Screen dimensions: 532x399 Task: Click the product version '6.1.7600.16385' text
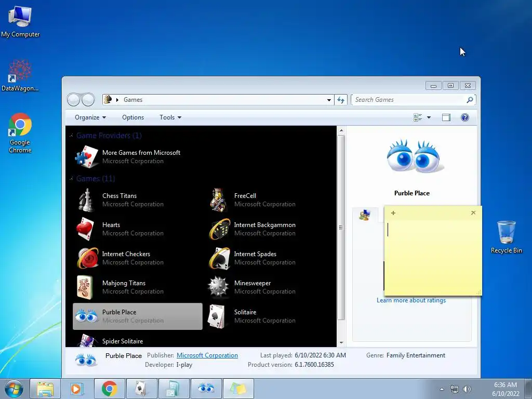(x=314, y=365)
